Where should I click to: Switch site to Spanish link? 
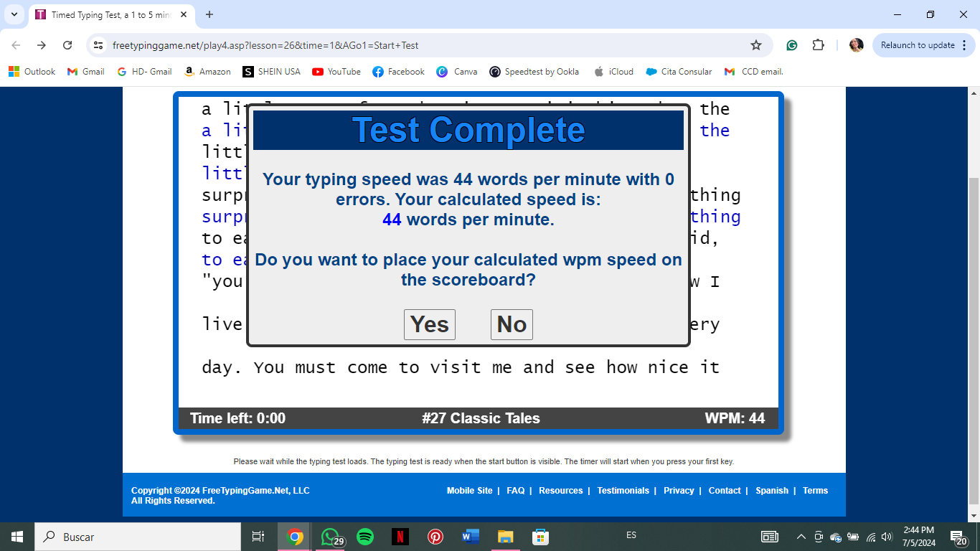(772, 491)
